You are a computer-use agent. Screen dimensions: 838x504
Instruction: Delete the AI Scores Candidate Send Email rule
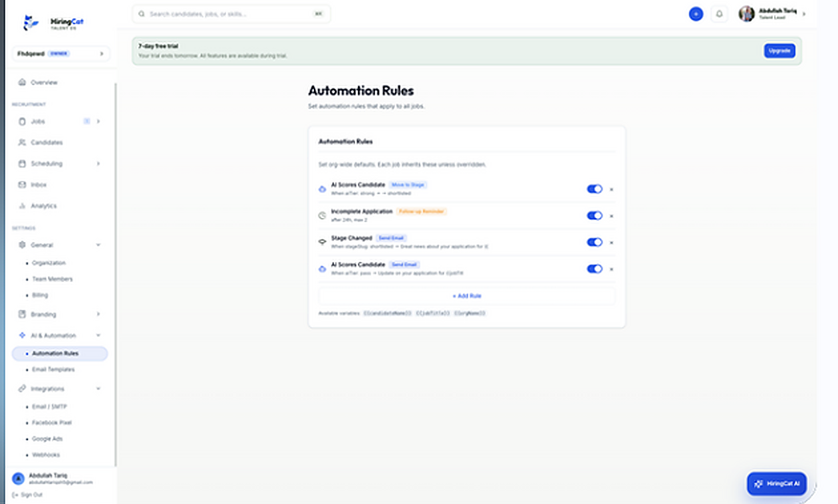pos(611,269)
